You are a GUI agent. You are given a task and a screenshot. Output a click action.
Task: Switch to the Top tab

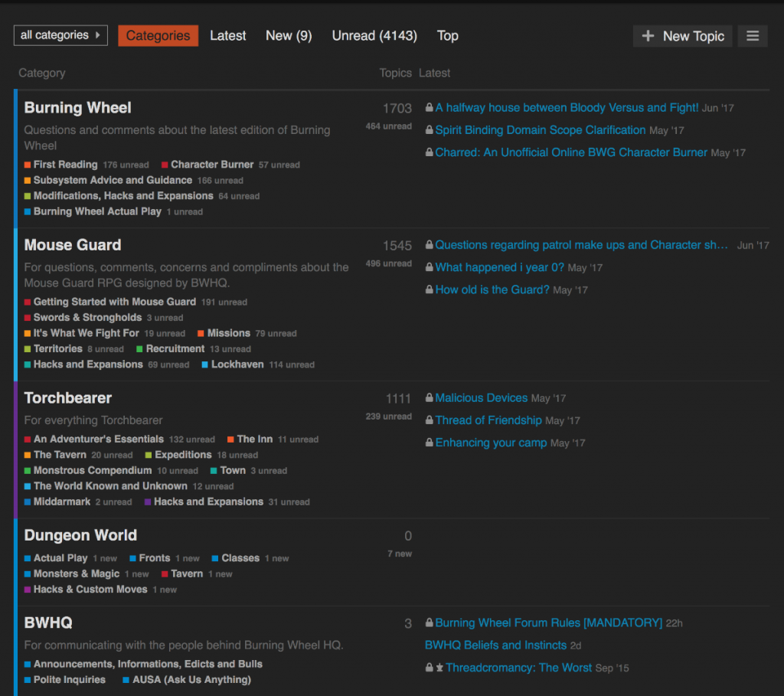tap(447, 35)
